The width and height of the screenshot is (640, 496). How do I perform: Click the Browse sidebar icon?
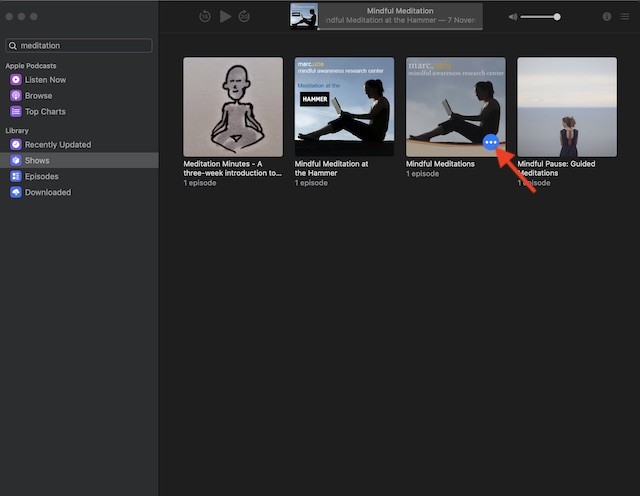(16, 96)
